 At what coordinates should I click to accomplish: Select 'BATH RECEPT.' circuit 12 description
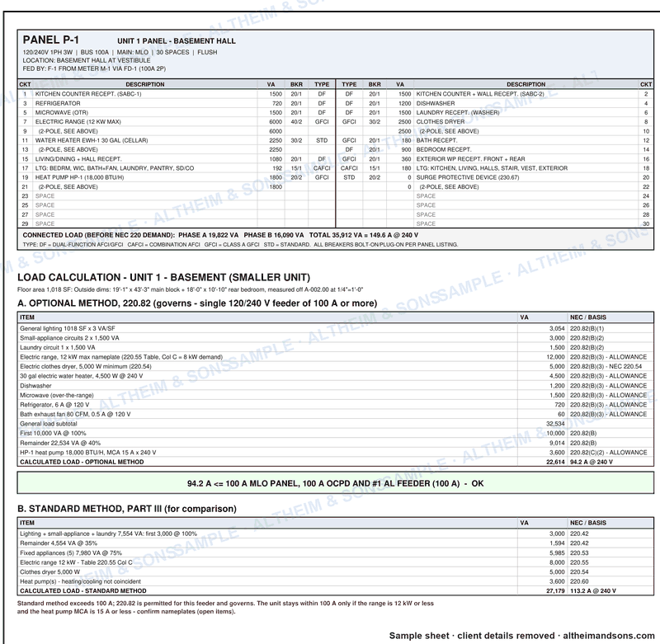(436, 140)
